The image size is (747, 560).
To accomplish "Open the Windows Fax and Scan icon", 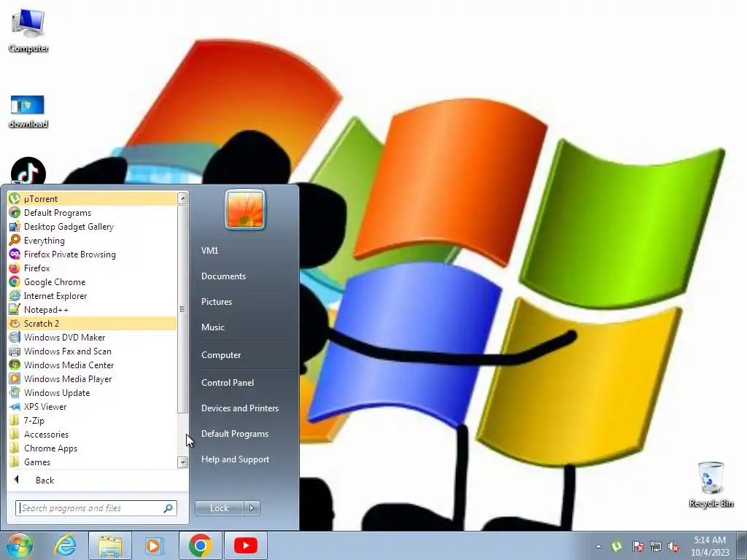I will (x=15, y=351).
